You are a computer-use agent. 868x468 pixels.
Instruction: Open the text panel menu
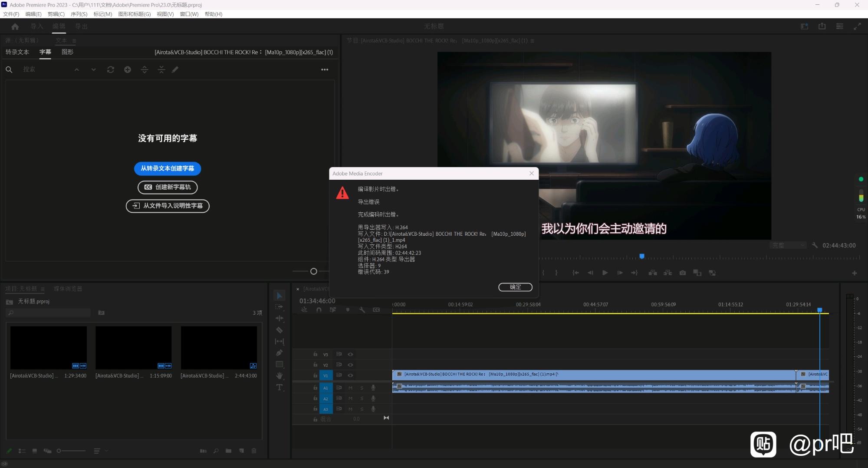click(74, 41)
